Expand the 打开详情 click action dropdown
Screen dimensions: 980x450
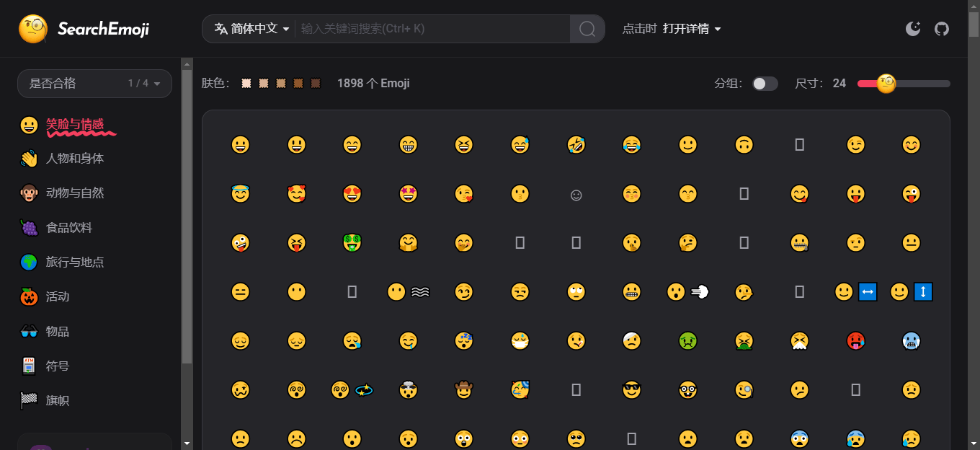[x=692, y=29]
